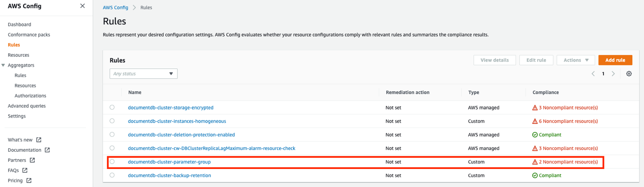Click the Add rule button
Screen dimensions: 644x187
pos(615,60)
